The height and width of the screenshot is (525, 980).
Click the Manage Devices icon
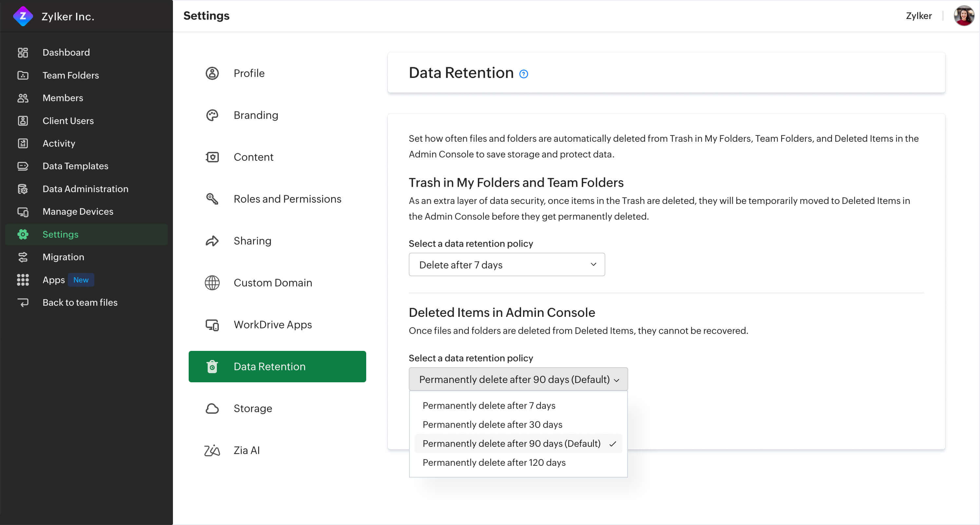click(x=22, y=212)
